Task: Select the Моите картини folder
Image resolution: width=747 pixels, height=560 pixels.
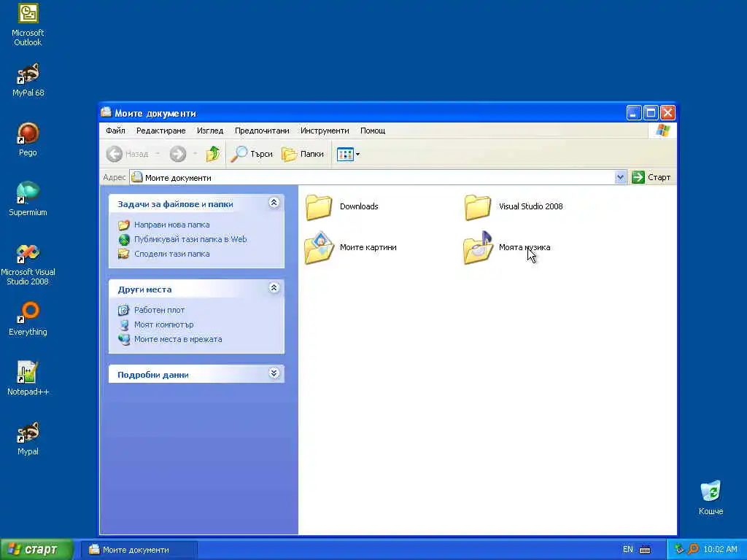Action: (x=351, y=248)
